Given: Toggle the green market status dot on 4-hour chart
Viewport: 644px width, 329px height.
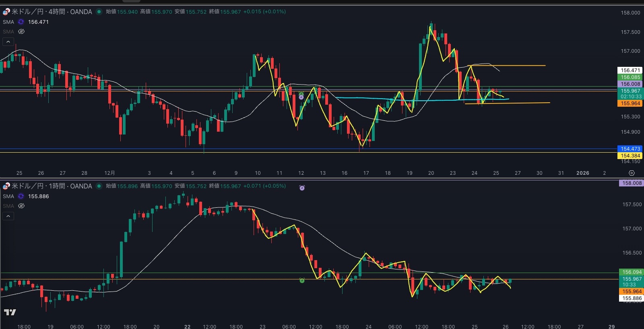Looking at the screenshot, I should point(99,12).
